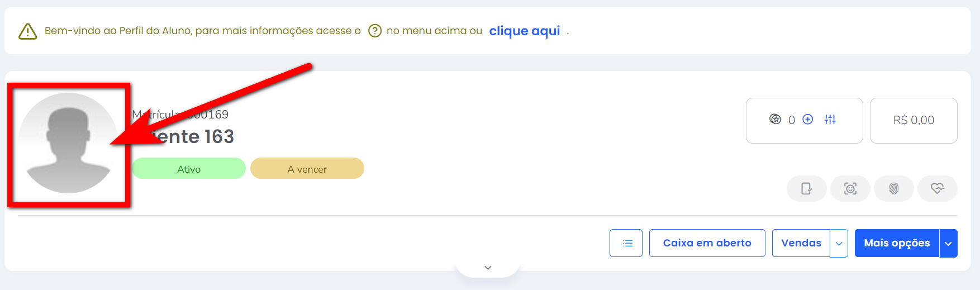The image size is (980, 290).
Task: Click the plus icon to add points
Action: click(x=807, y=120)
